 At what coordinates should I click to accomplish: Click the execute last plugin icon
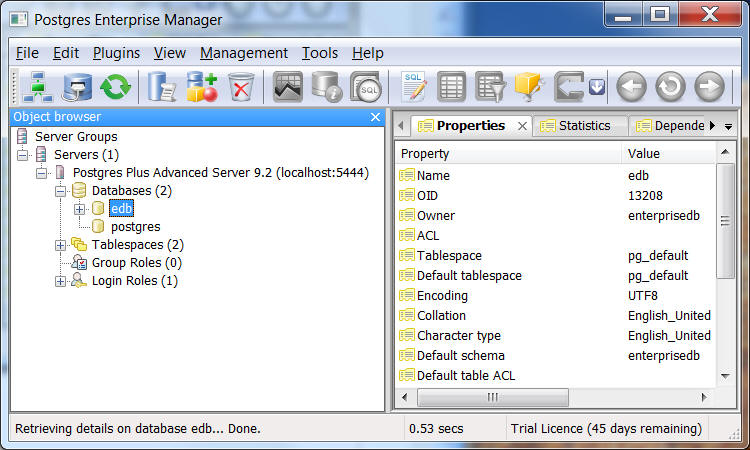click(569, 87)
